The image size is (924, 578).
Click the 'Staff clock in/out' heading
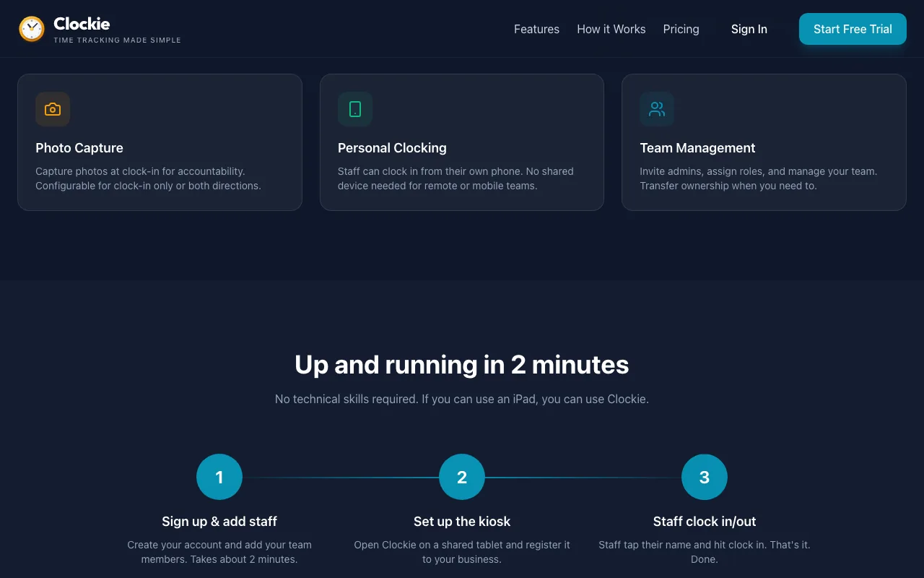click(x=705, y=522)
